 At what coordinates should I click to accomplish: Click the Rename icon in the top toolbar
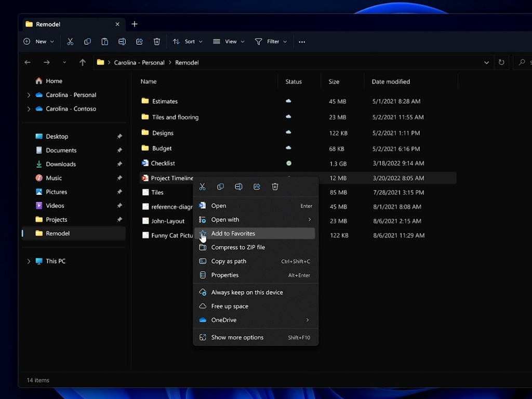pyautogui.click(x=122, y=42)
